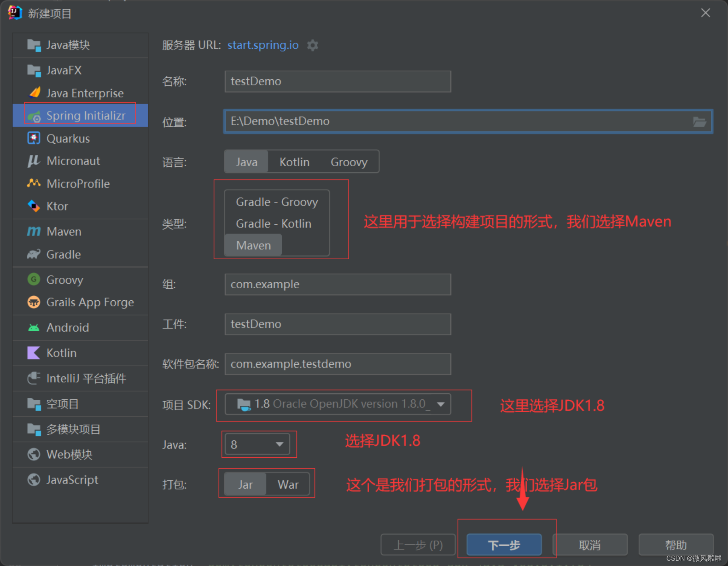The image size is (728, 566).
Task: Open the Java version dropdown
Action: coord(257,444)
